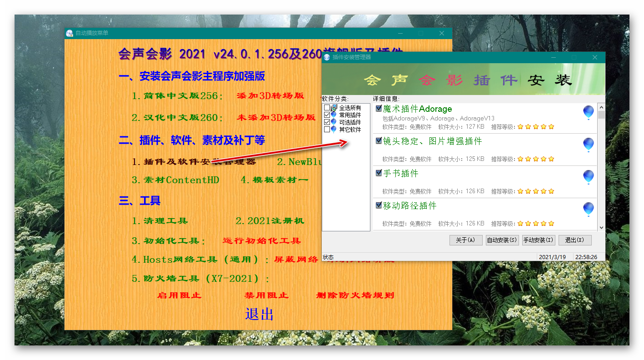
Task: Click the 22:58:26 status bar time
Action: (586, 257)
